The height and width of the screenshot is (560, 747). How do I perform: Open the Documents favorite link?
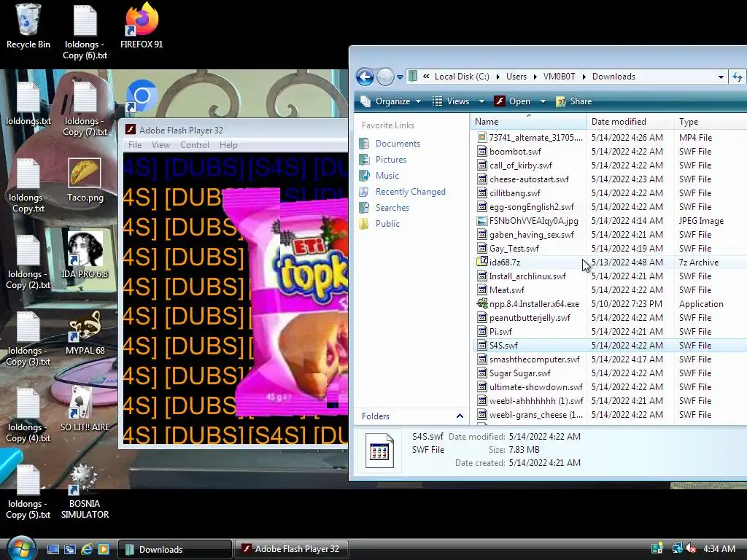point(391,144)
